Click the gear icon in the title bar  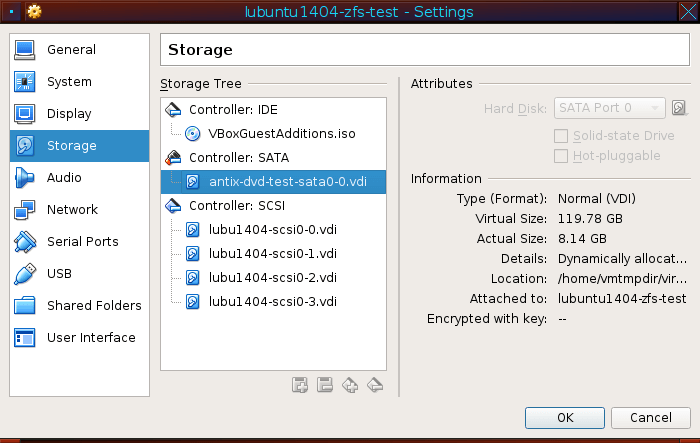pos(34,11)
